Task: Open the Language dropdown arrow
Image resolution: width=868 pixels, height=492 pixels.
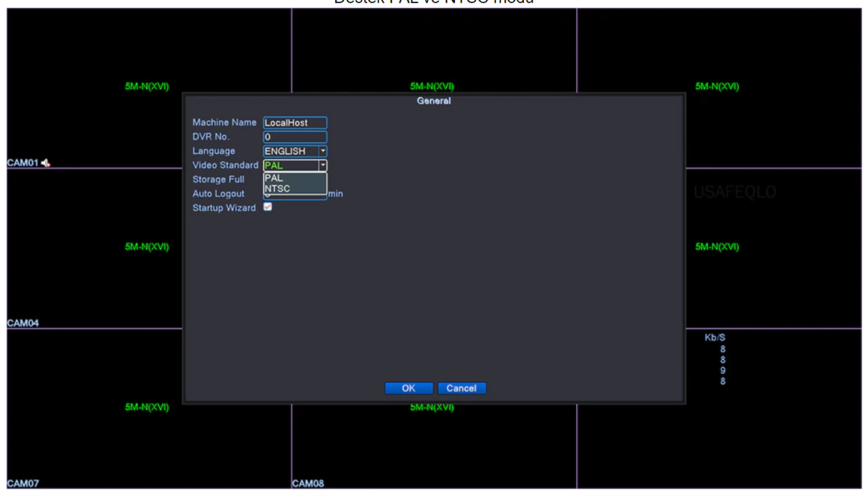Action: (323, 151)
